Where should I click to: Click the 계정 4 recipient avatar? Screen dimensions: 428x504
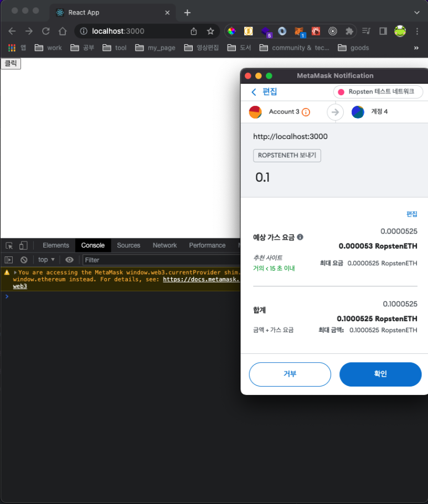click(x=358, y=112)
